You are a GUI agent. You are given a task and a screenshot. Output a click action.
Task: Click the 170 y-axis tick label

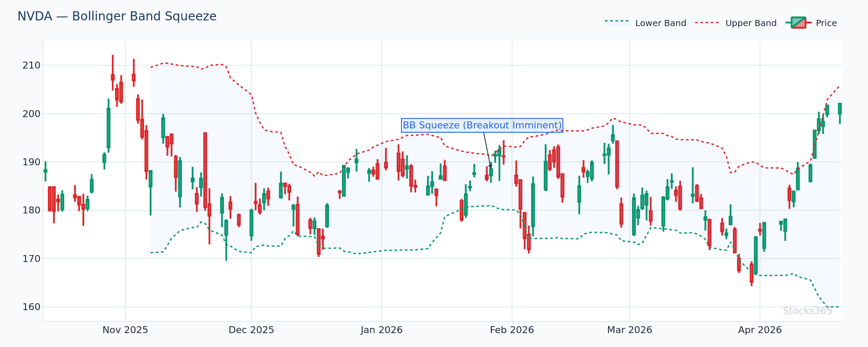pos(31,259)
